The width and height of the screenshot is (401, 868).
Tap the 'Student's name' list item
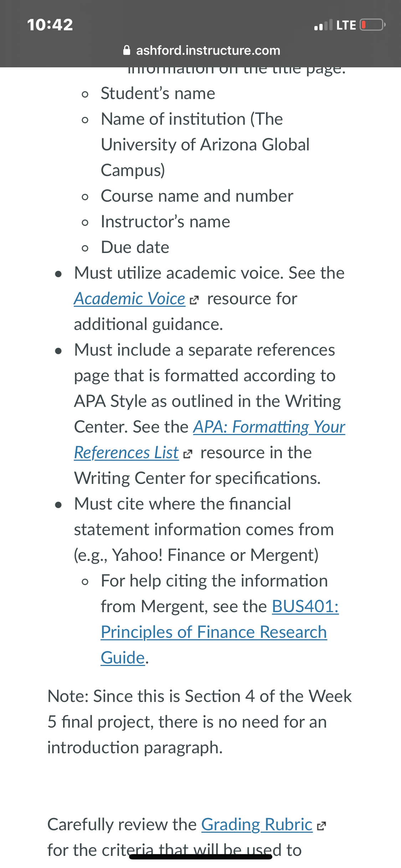click(158, 93)
